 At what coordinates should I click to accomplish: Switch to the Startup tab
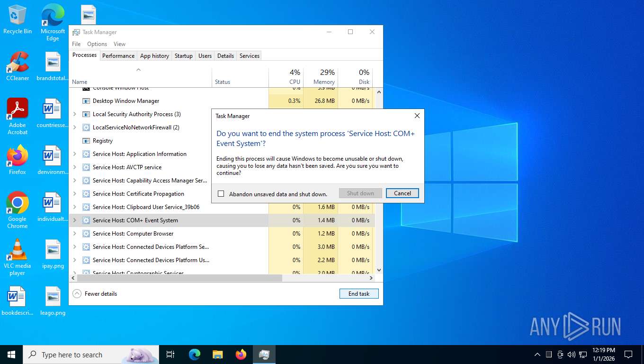point(184,56)
